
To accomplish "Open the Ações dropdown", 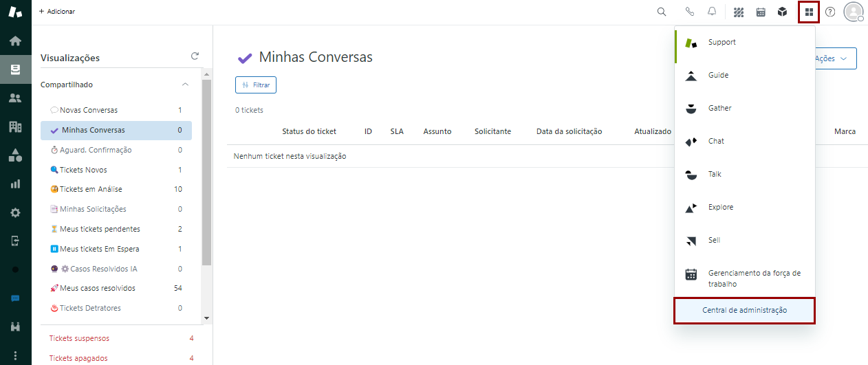I will click(835, 58).
